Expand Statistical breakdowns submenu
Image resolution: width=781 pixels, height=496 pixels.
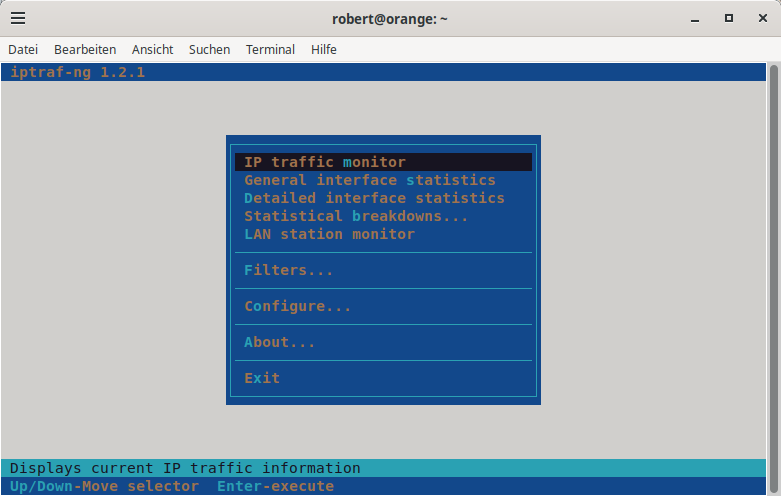point(356,216)
